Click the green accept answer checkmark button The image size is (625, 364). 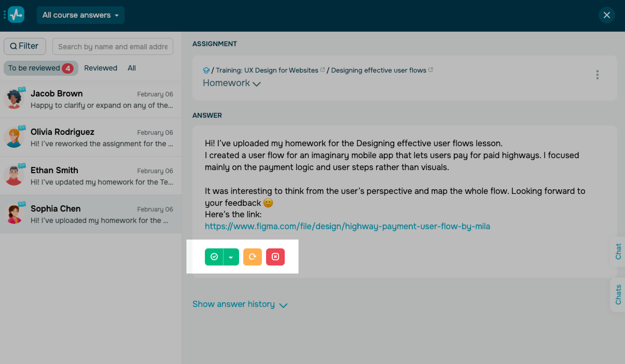pyautogui.click(x=214, y=257)
